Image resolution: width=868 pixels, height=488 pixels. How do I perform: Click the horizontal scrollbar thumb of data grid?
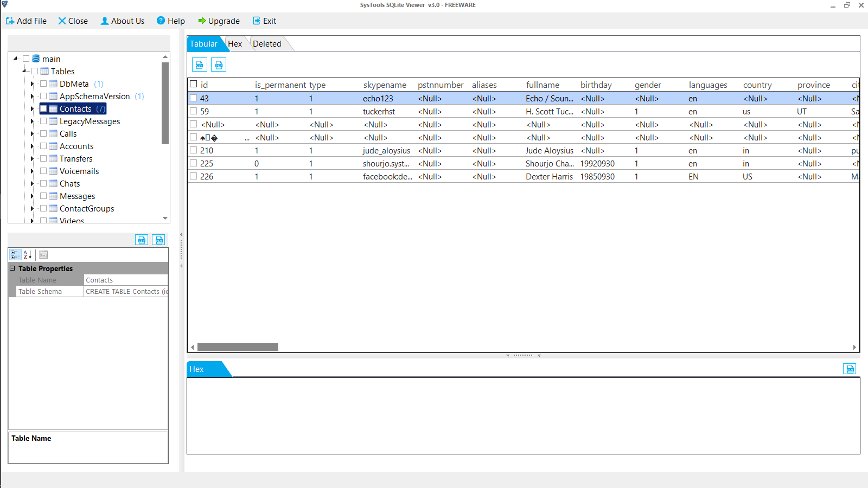point(238,347)
